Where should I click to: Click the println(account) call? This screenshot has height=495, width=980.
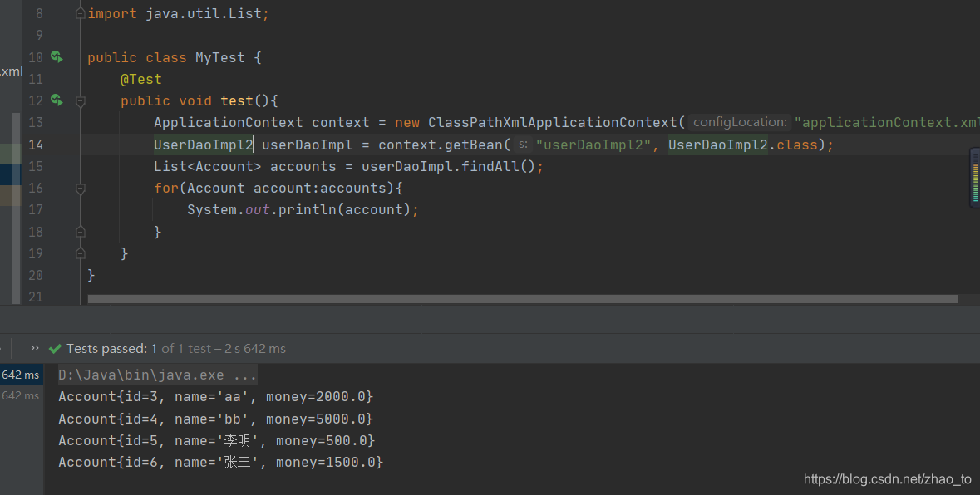tap(344, 210)
